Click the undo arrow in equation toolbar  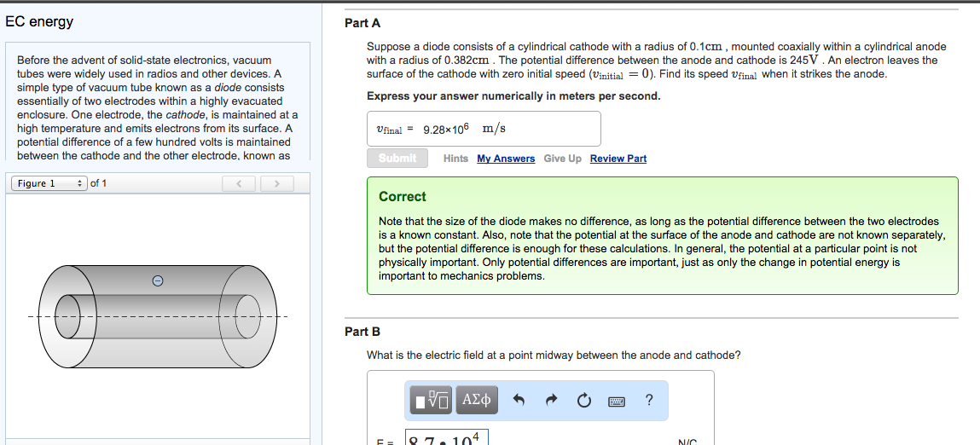519,400
